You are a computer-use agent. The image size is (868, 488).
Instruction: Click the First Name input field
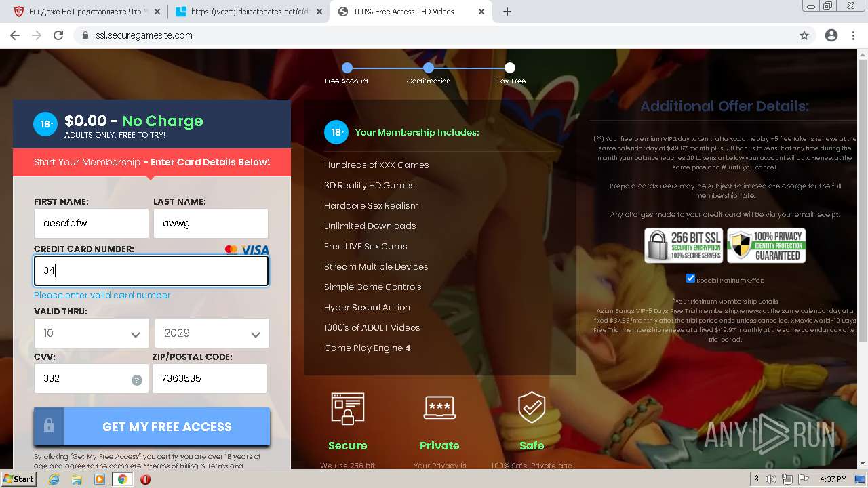pos(92,223)
